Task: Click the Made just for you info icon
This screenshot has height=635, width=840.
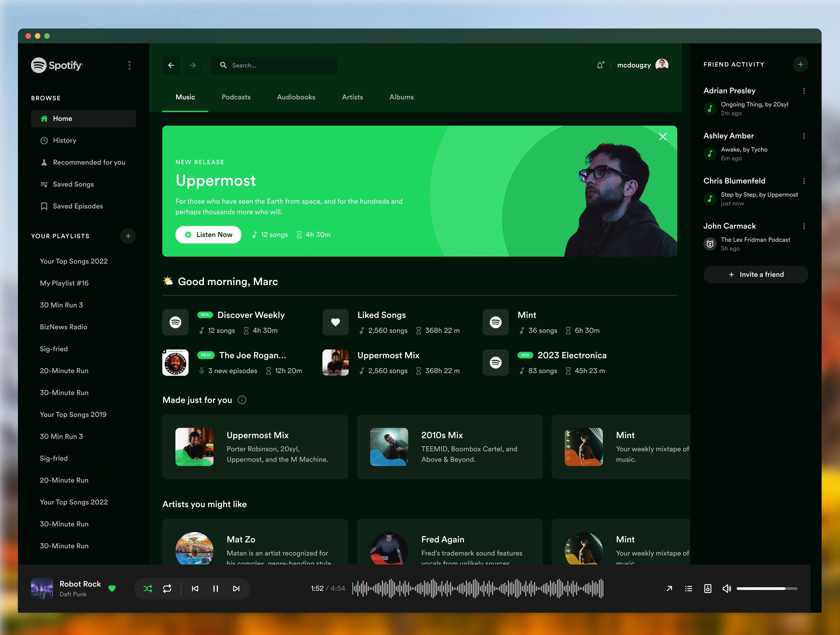Action: 242,400
